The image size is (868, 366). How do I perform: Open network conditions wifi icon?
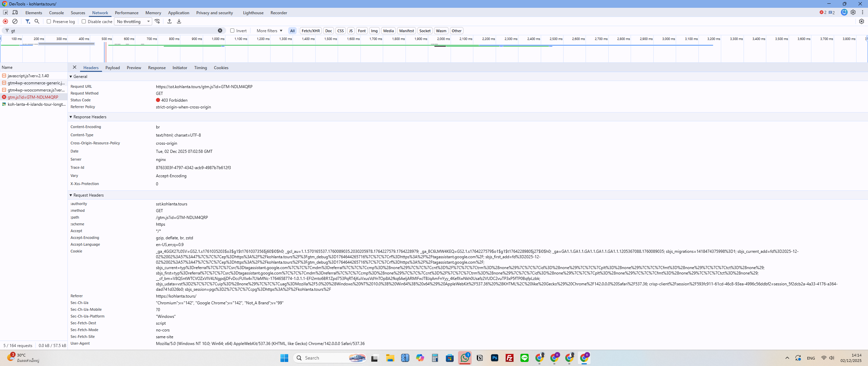click(x=157, y=21)
